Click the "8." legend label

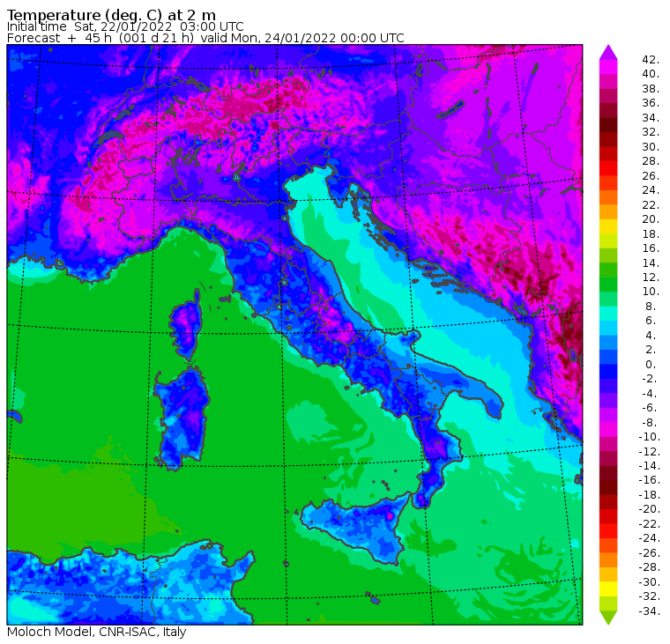(651, 307)
